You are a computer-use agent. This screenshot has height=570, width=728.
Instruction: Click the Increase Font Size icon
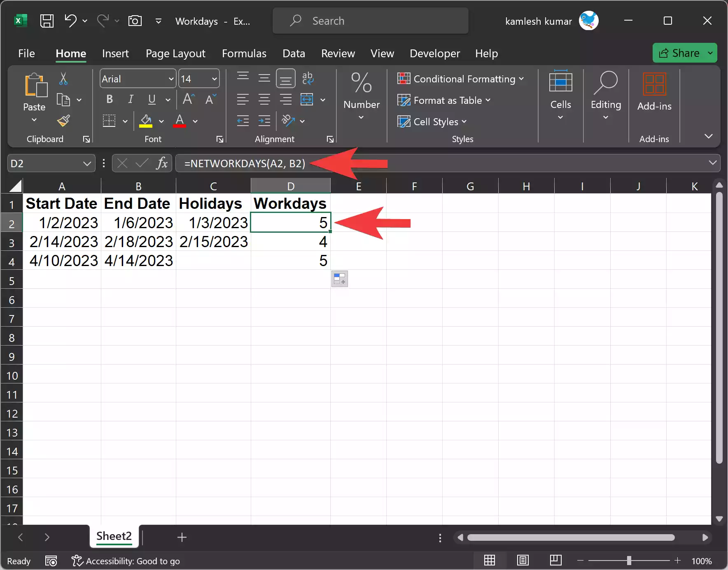click(x=189, y=99)
